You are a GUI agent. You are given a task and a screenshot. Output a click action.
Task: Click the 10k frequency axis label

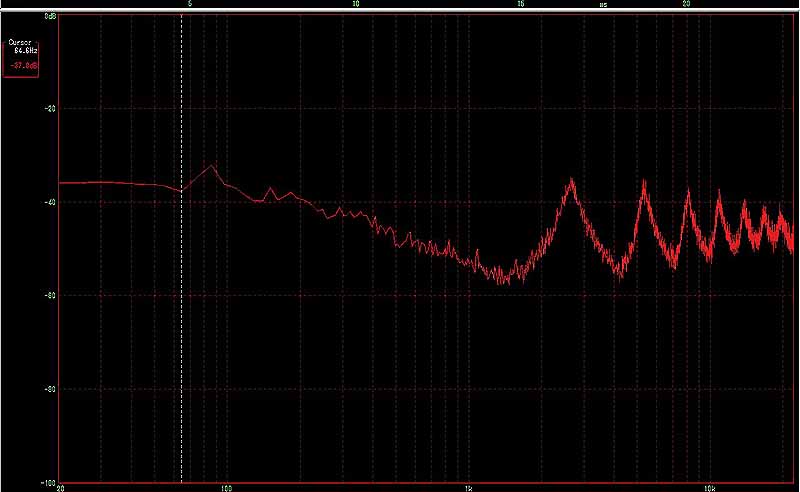click(x=709, y=488)
